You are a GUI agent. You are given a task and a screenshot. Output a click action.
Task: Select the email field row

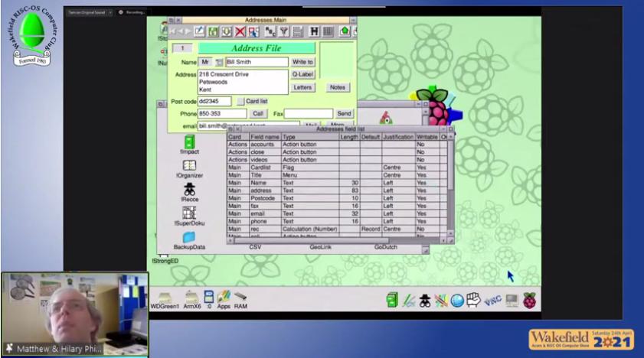coord(337,213)
